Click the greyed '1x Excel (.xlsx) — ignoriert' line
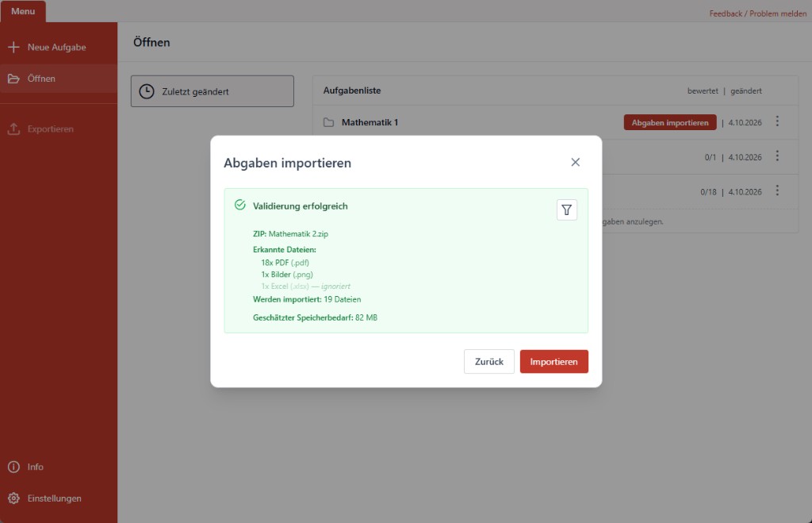Image resolution: width=812 pixels, height=523 pixels. (305, 286)
